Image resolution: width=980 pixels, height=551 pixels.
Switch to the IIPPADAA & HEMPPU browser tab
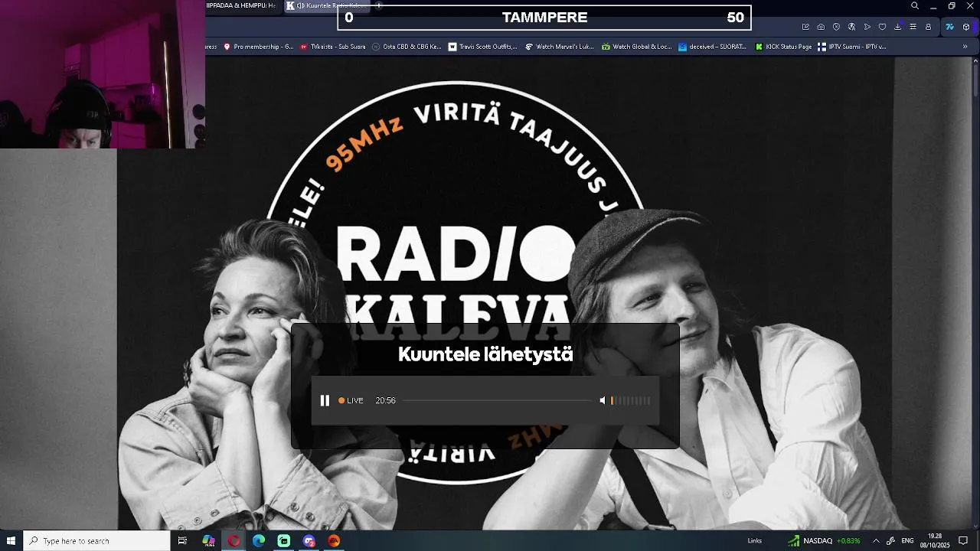click(241, 5)
